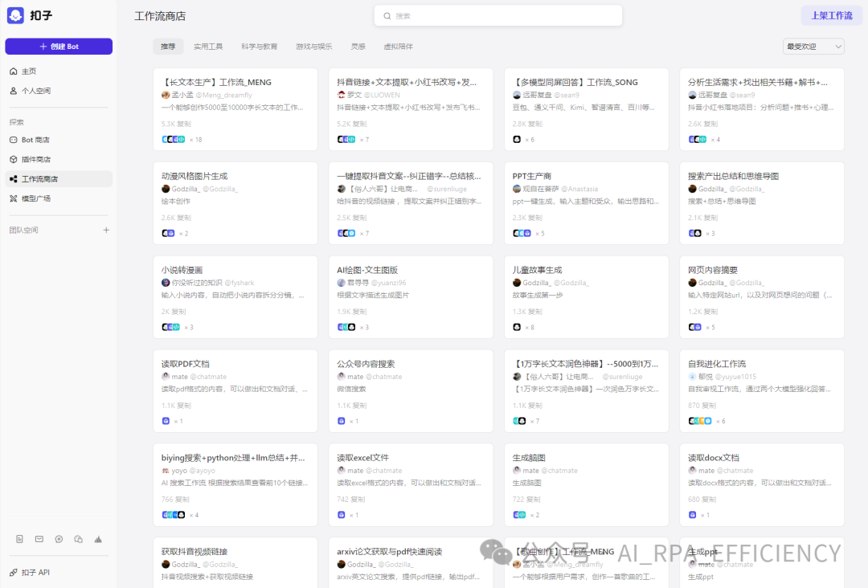Click the 模型广场 sidebar icon
Image resolution: width=868 pixels, height=588 pixels.
(14, 198)
